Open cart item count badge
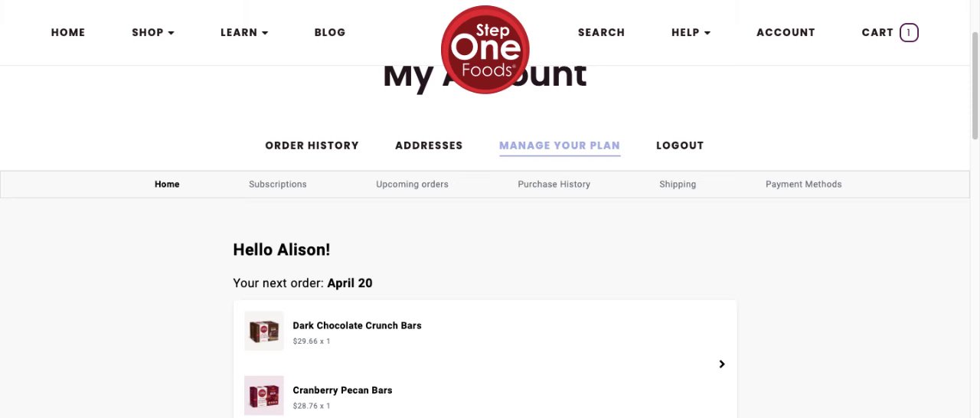The image size is (980, 418). coord(909,32)
